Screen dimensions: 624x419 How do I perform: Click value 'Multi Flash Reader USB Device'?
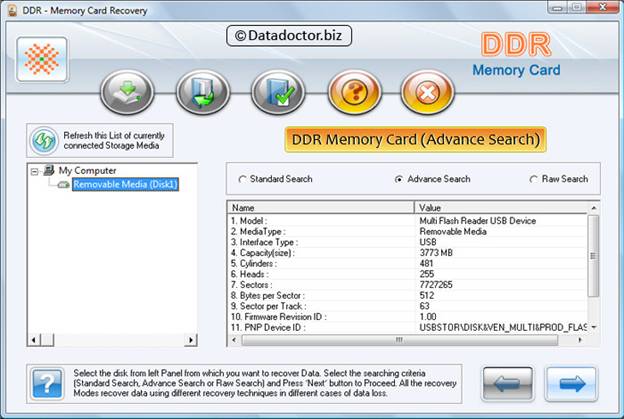[x=478, y=221]
